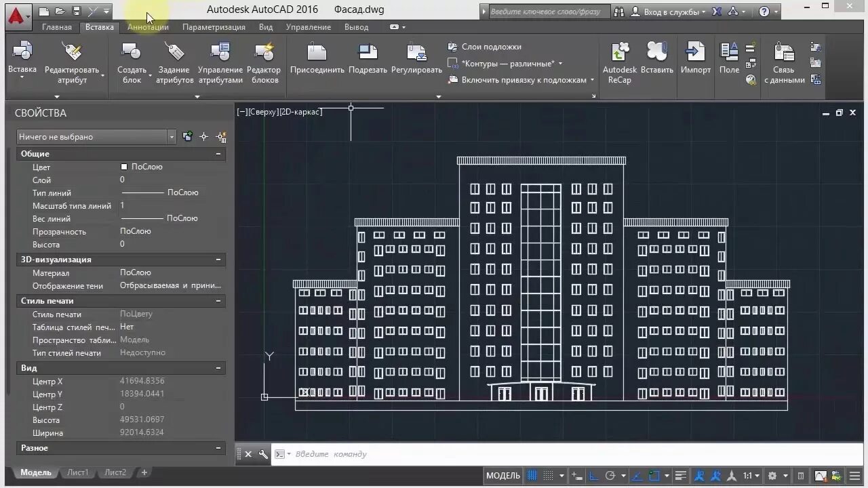Viewport: 868px width, 488px height.
Task: Click the Open file quick access icon
Action: pyautogui.click(x=60, y=12)
